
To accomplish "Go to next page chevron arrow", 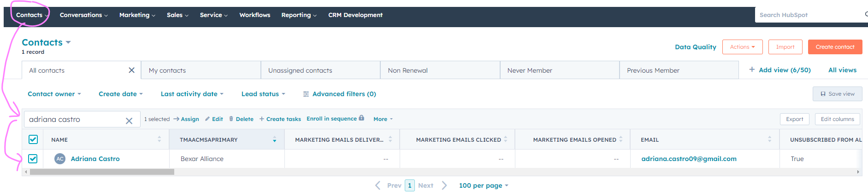I will (444, 185).
